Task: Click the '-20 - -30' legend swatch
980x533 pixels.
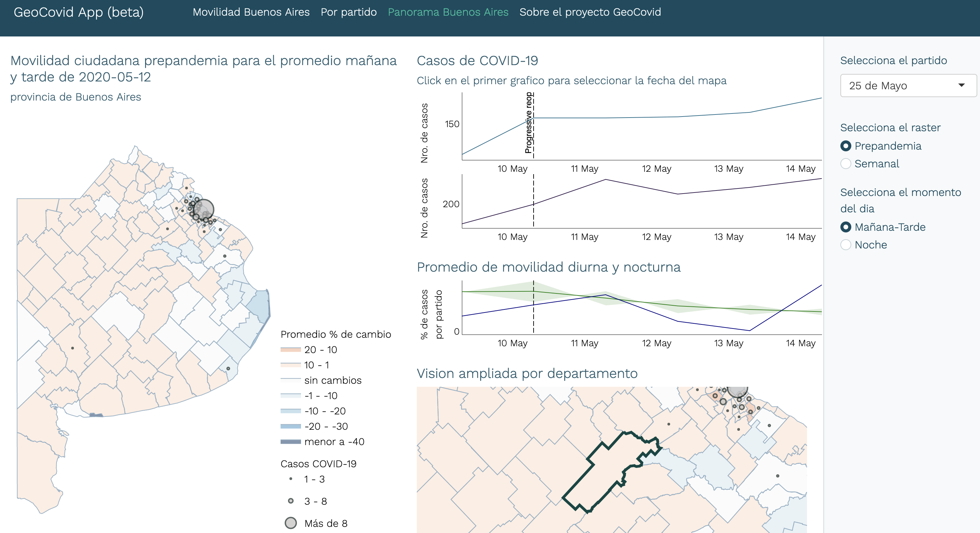Action: click(290, 426)
